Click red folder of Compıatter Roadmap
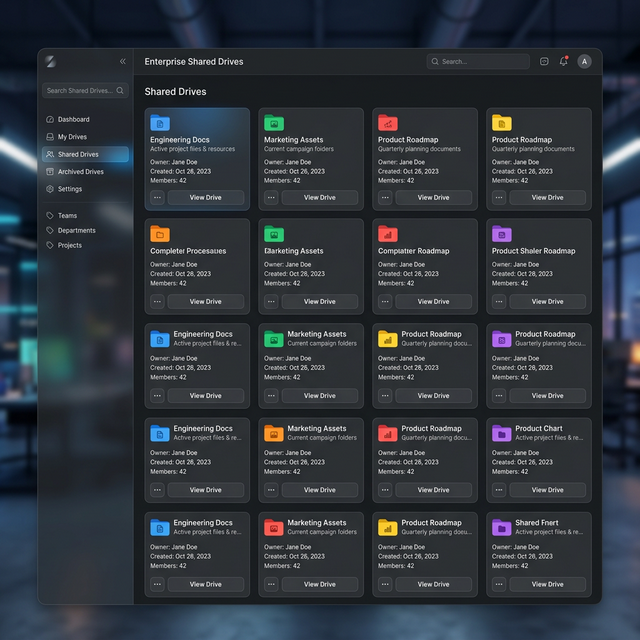The width and height of the screenshot is (640, 640). pyautogui.click(x=388, y=234)
